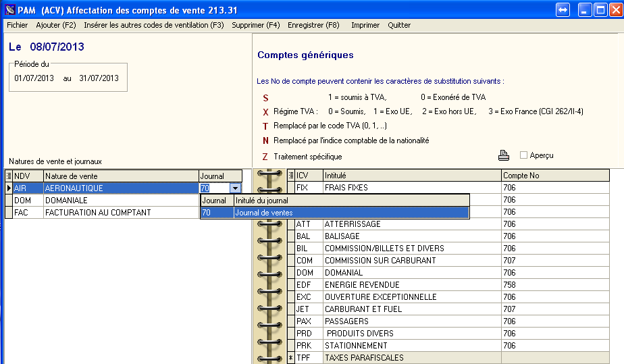Choose Supprimer (F4) in the menu bar

[x=255, y=25]
